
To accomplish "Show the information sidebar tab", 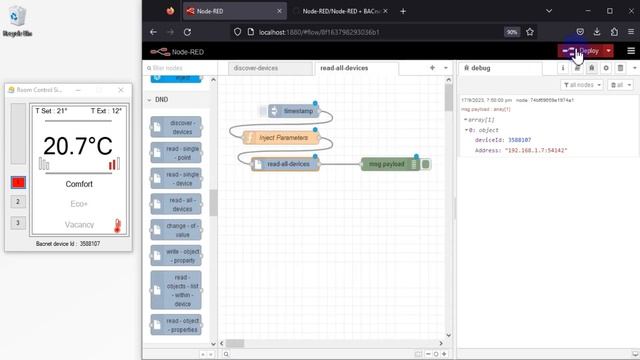I will (563, 68).
